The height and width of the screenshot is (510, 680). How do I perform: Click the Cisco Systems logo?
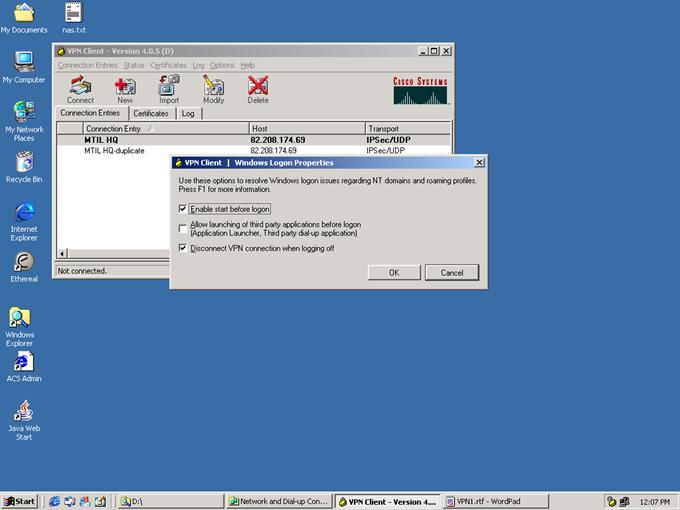[420, 90]
